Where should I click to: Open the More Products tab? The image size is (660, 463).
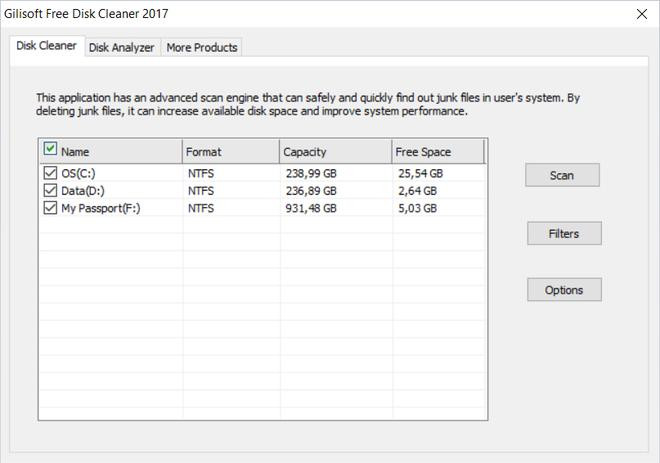click(202, 47)
